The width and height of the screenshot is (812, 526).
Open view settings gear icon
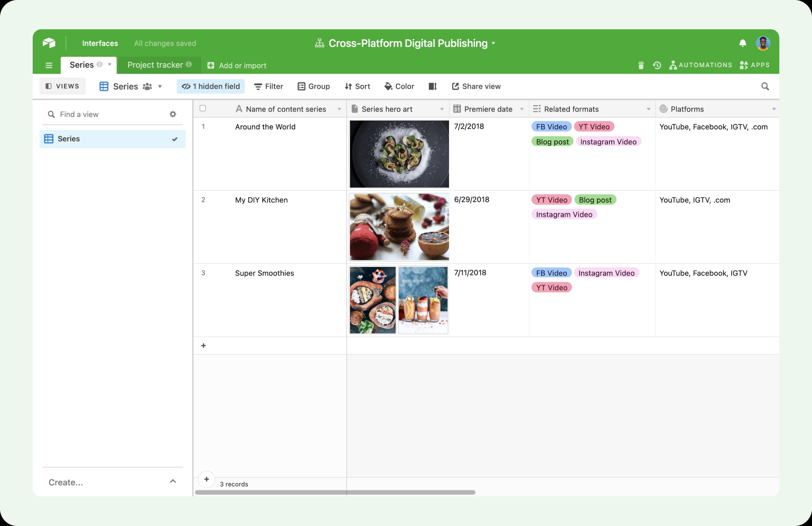173,114
